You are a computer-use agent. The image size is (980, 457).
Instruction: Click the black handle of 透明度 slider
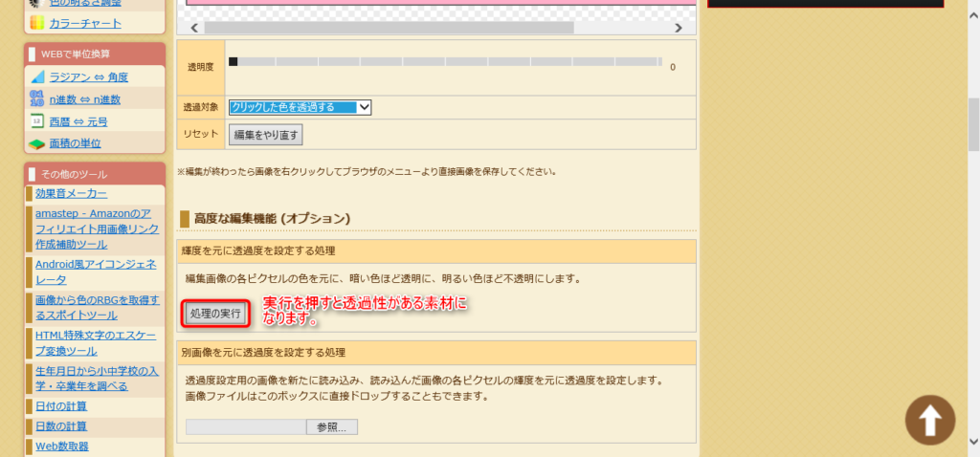pyautogui.click(x=234, y=62)
